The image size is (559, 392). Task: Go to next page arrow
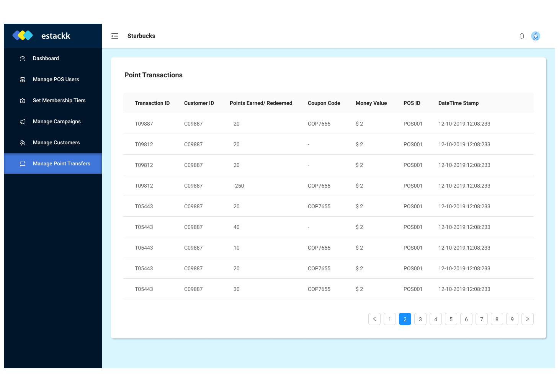(527, 319)
